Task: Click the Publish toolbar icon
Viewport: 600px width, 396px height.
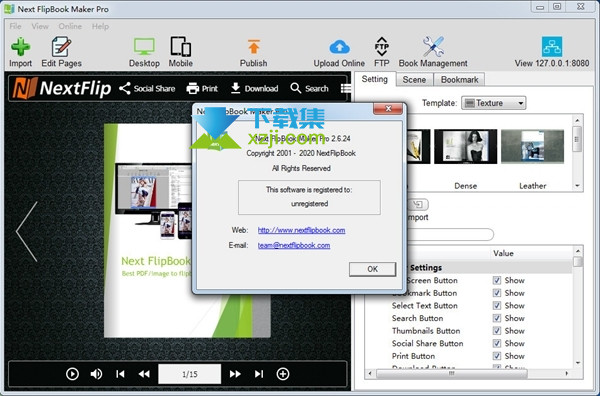Action: (x=253, y=47)
